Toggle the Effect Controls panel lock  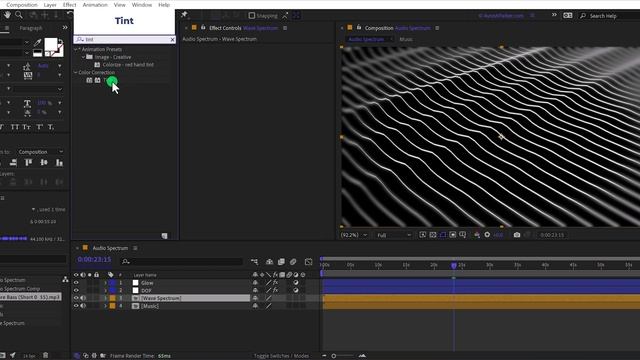click(x=203, y=28)
